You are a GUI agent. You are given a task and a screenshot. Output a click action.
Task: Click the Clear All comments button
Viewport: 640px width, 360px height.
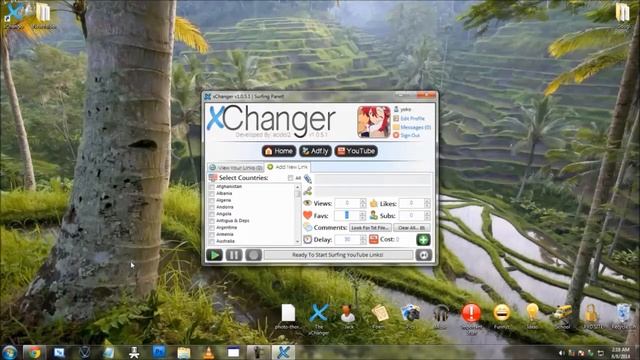[x=411, y=228]
